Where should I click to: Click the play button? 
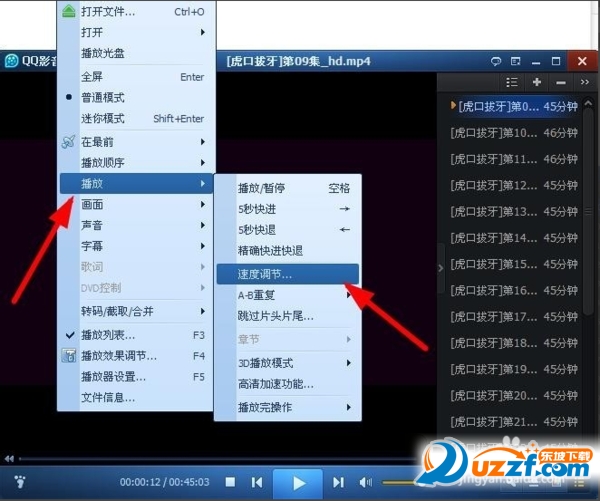coord(298,483)
